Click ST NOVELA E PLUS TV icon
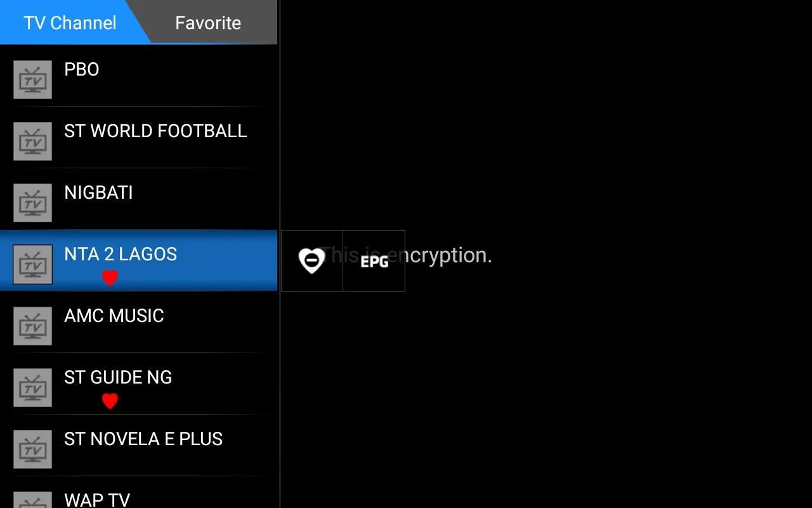This screenshot has width=812, height=508. 32,450
